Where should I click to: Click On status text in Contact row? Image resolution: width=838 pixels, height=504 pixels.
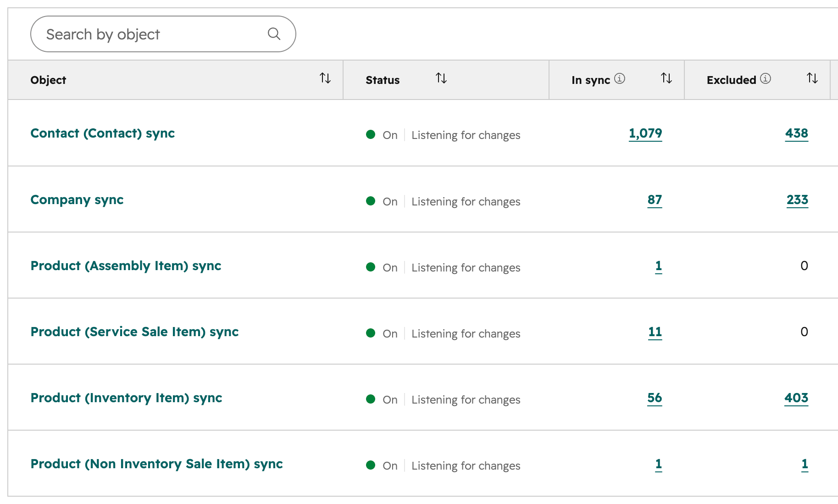point(390,135)
